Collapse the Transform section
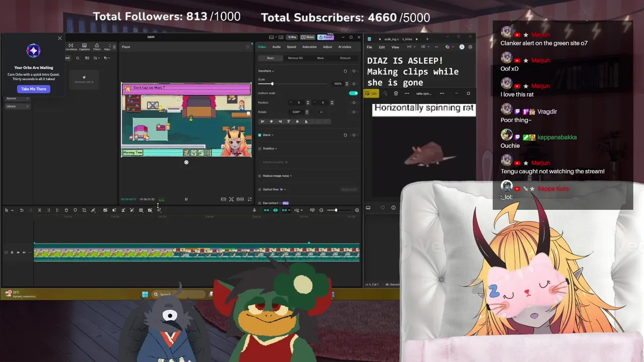644x362 pixels. (x=273, y=71)
